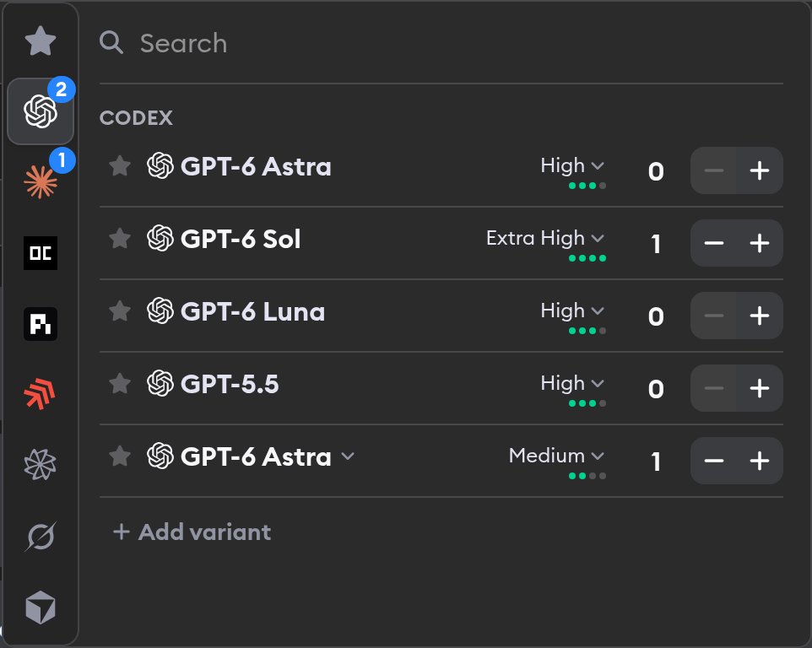The width and height of the screenshot is (812, 648).
Task: Increase count for GPT-6 Sol
Action: click(x=759, y=243)
